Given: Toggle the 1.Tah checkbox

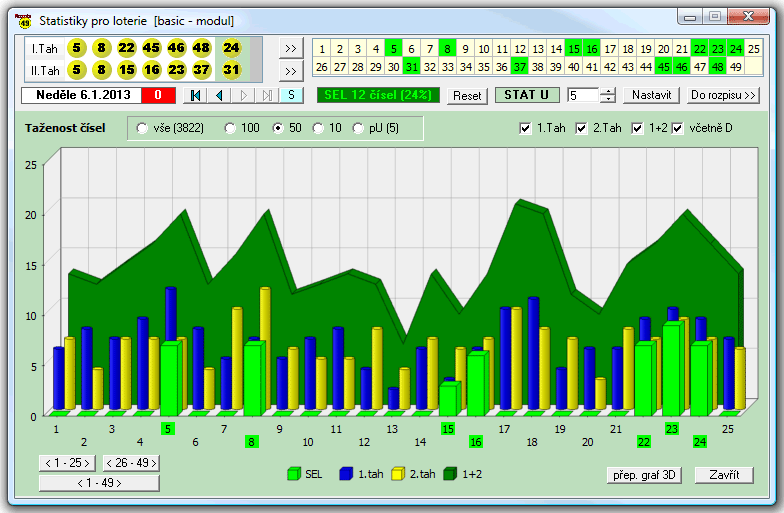Looking at the screenshot, I should click(x=526, y=128).
